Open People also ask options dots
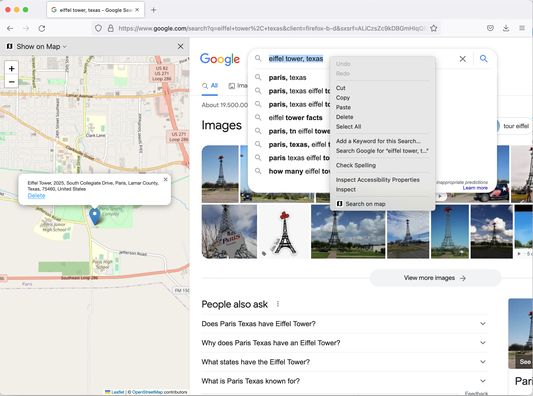533x396 pixels. click(278, 304)
